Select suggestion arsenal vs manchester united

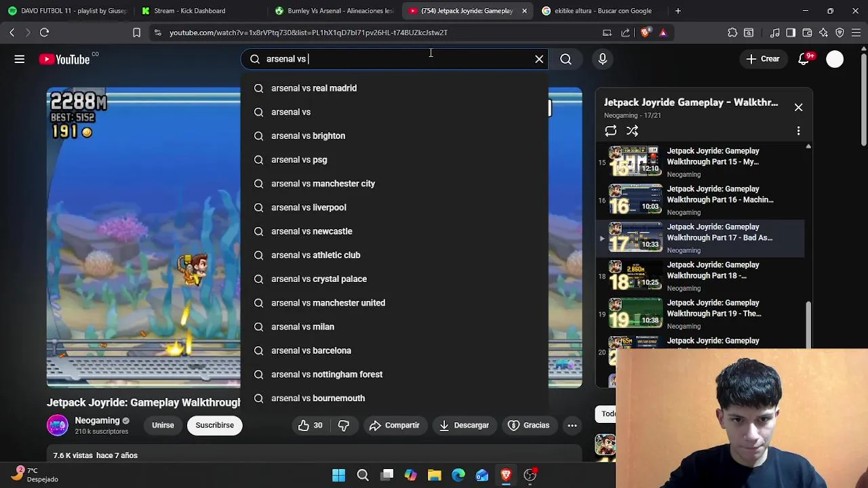(394, 303)
